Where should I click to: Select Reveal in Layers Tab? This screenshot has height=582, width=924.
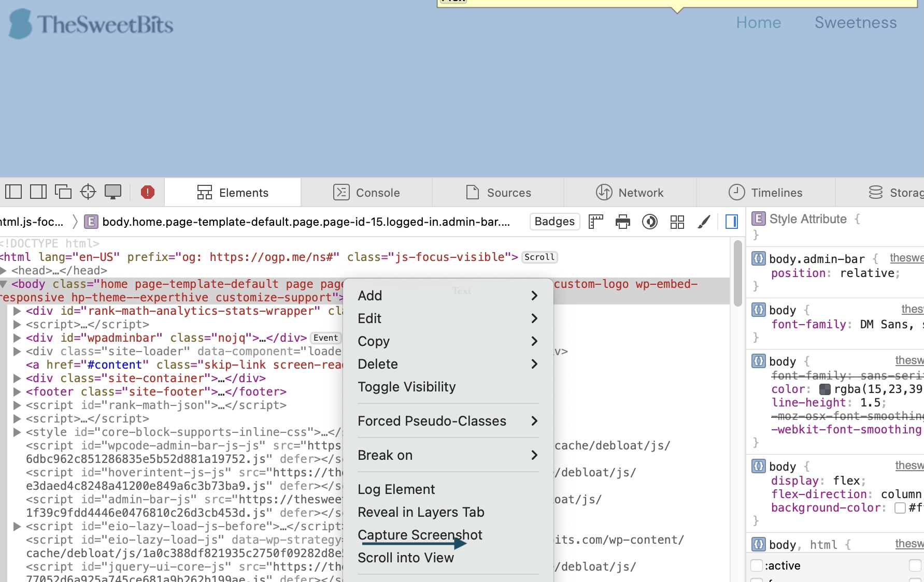448,512
